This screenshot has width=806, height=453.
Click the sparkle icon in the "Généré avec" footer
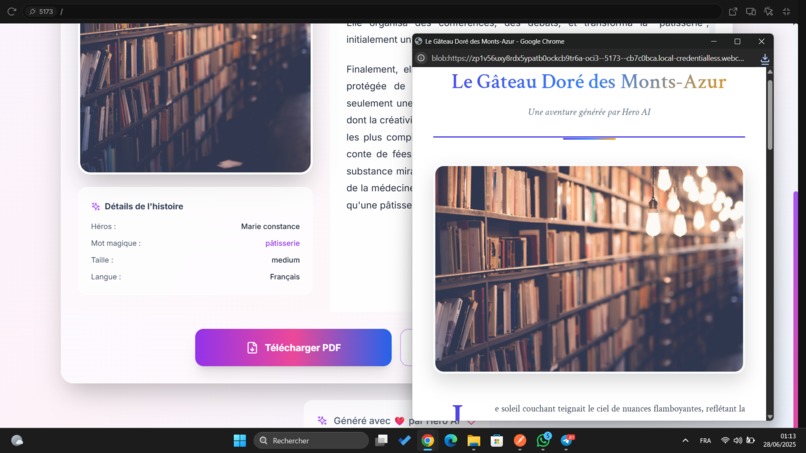tap(322, 421)
